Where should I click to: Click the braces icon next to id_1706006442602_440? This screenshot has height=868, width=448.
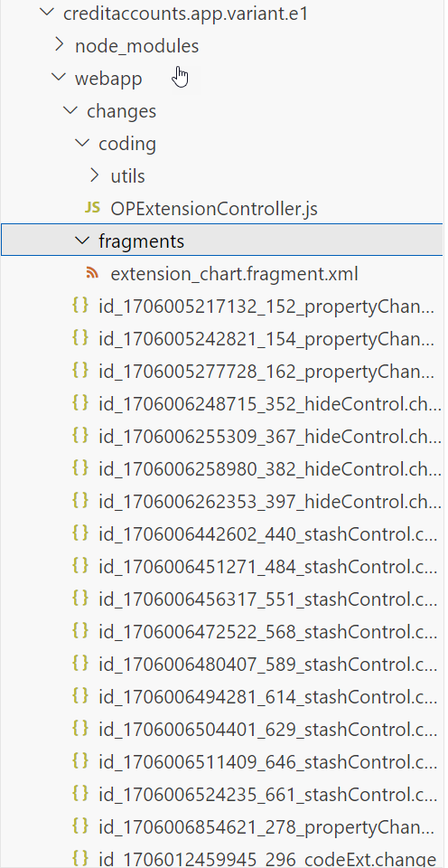point(80,533)
